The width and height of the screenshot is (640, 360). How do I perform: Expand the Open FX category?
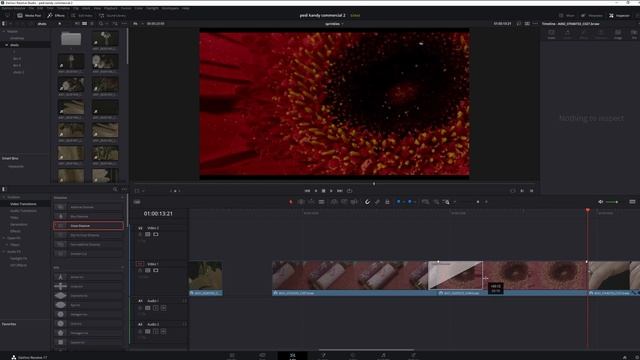click(x=4, y=238)
